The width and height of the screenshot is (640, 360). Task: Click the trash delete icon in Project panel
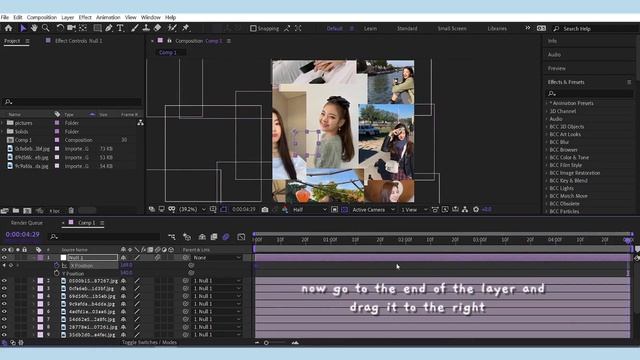point(71,211)
